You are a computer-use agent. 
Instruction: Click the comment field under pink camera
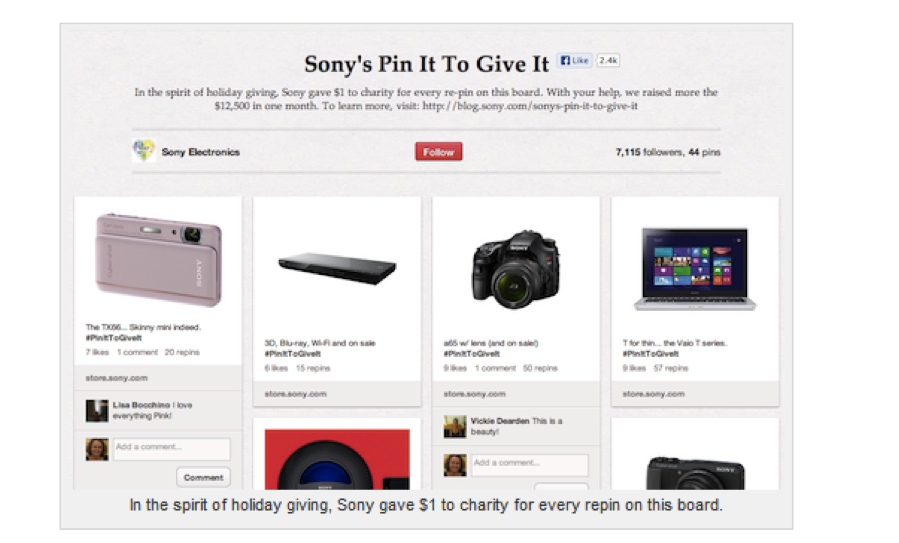coord(172,449)
